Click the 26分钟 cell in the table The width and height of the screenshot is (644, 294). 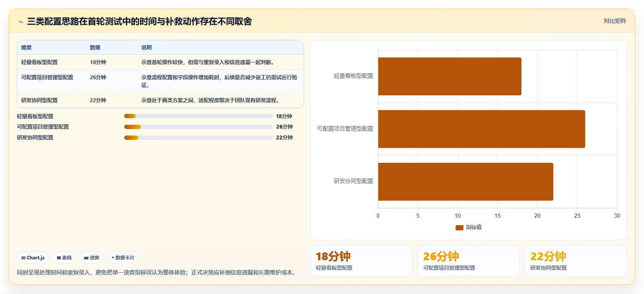(x=98, y=78)
